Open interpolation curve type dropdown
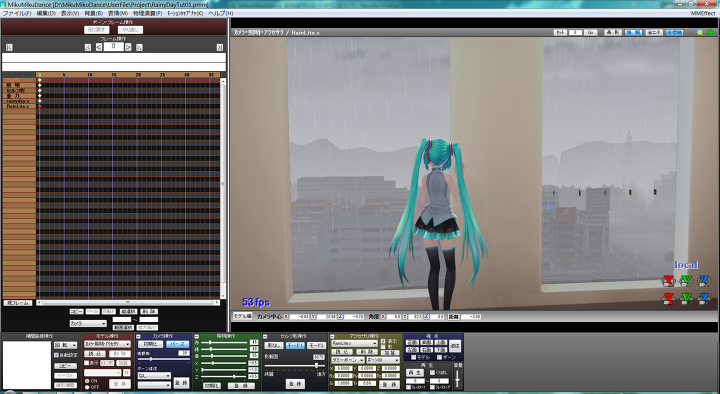The width and height of the screenshot is (720, 394). point(66,345)
